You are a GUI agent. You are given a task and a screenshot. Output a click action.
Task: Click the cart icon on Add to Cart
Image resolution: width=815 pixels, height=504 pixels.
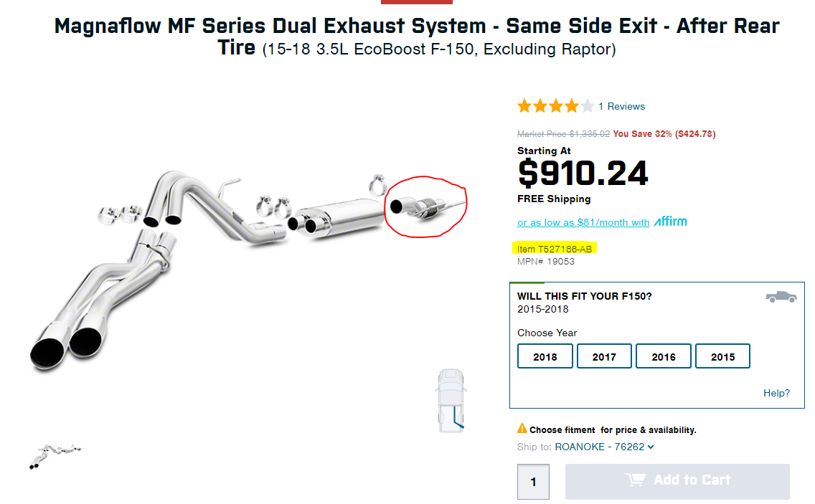[637, 481]
